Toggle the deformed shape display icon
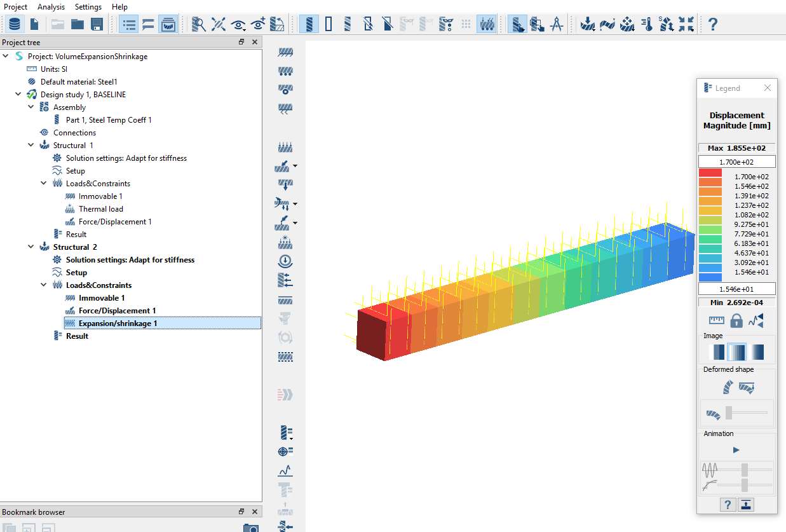Viewport: 786px width, 532px height. (x=727, y=387)
